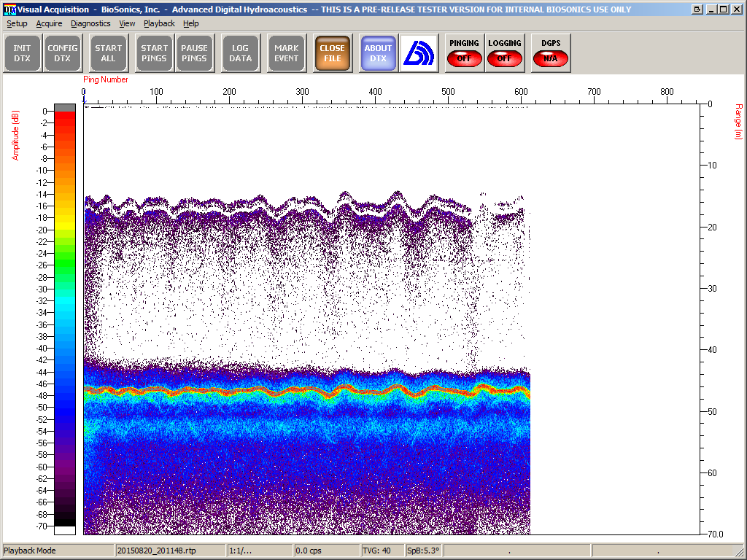Click range value 40 on right axis
This screenshot has height=560, width=747.
tap(712, 350)
